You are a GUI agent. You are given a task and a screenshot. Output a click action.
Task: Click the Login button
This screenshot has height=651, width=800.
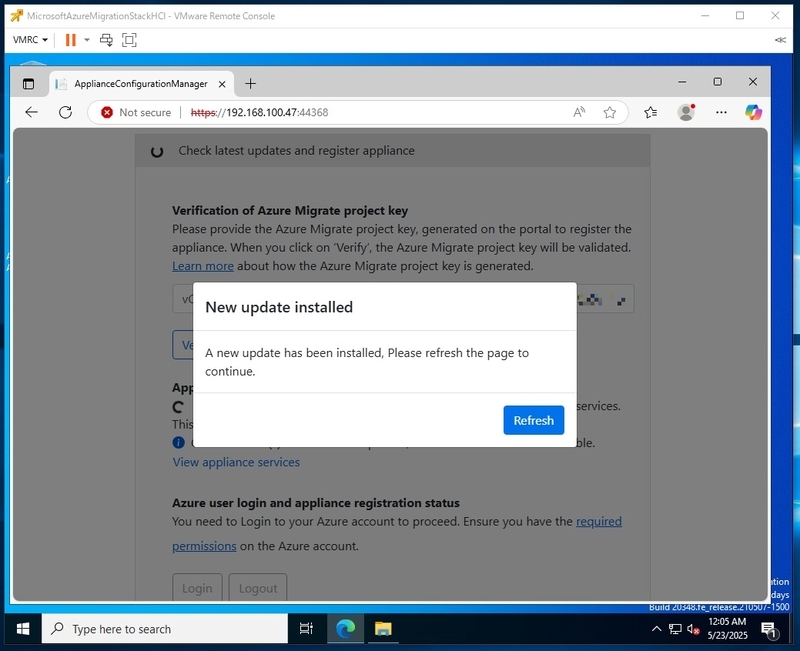pos(197,588)
